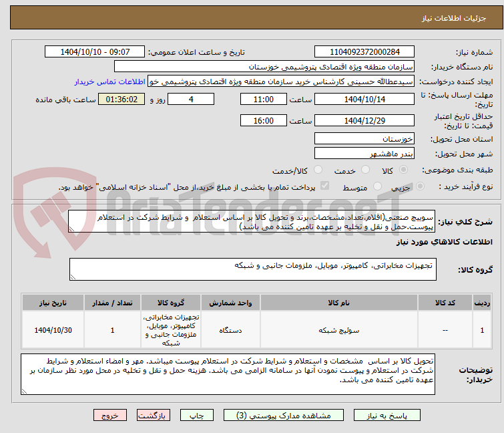The height and width of the screenshot is (433, 504).
Task: Click the چاپ print button
Action: click(197, 416)
